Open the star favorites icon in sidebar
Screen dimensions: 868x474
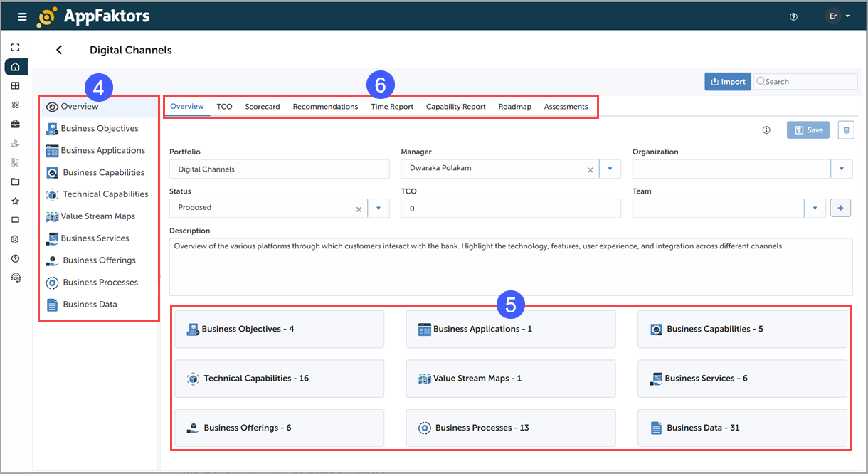click(16, 201)
